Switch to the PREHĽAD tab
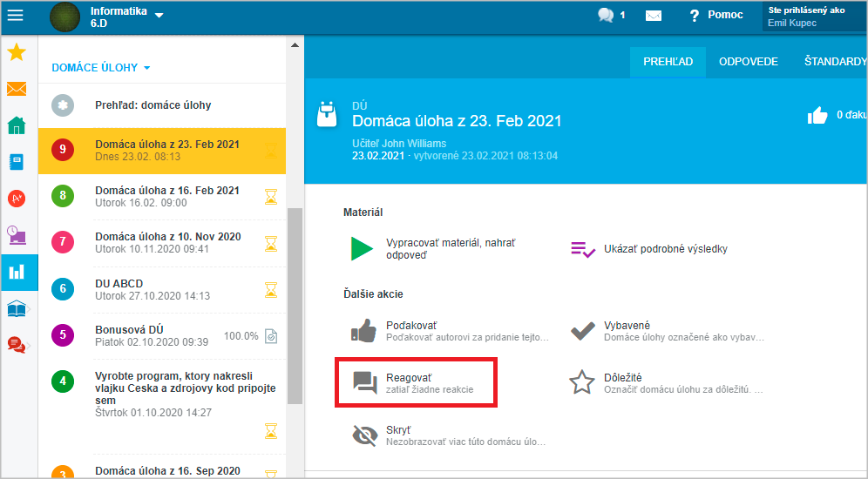Viewport: 868px width, 479px height. pos(668,62)
